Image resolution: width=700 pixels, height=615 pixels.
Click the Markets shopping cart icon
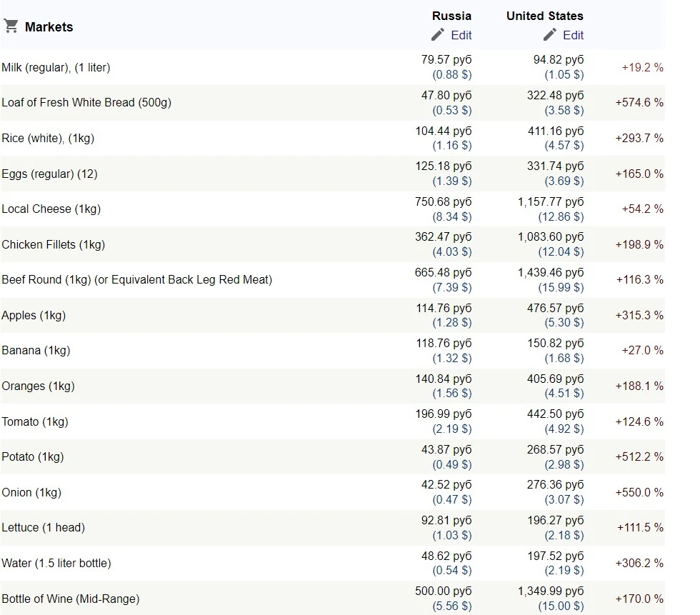[x=11, y=26]
